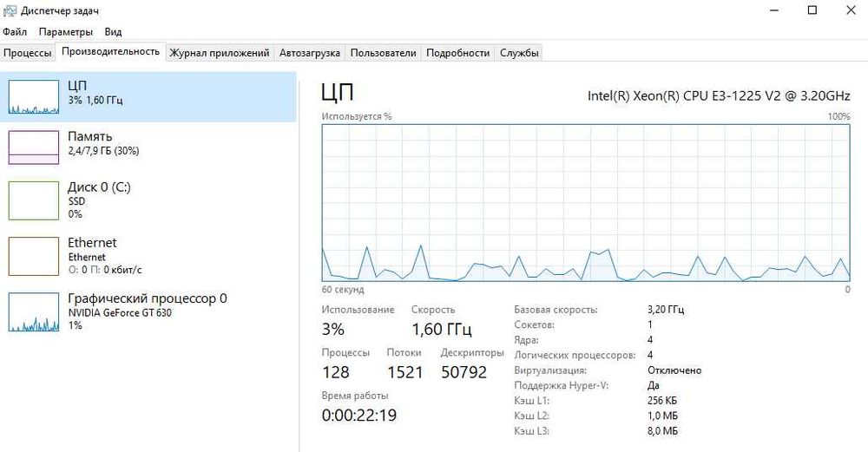Select the Графический процессор 0 graph thumbnail
Viewport: 868px width, 452px height.
coord(34,312)
